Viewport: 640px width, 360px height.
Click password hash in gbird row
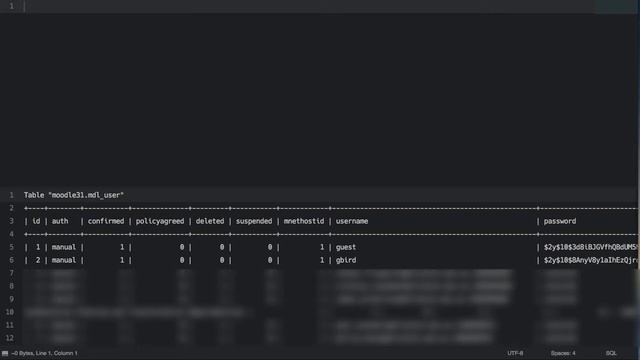(590, 260)
